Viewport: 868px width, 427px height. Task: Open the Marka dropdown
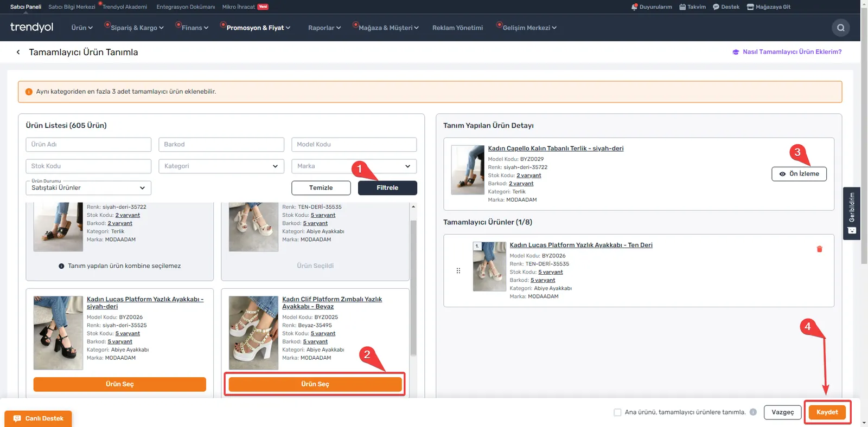click(354, 166)
